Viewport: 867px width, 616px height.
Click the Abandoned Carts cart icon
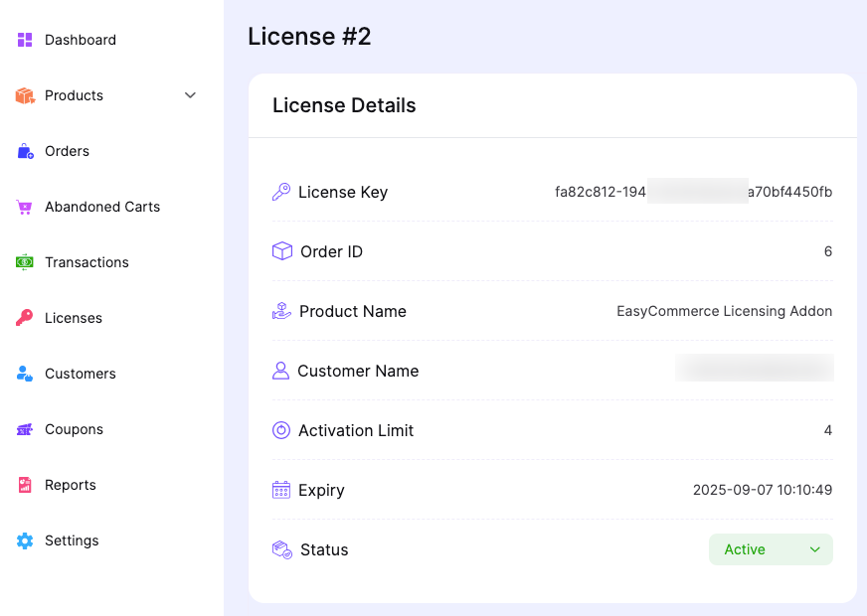click(24, 208)
